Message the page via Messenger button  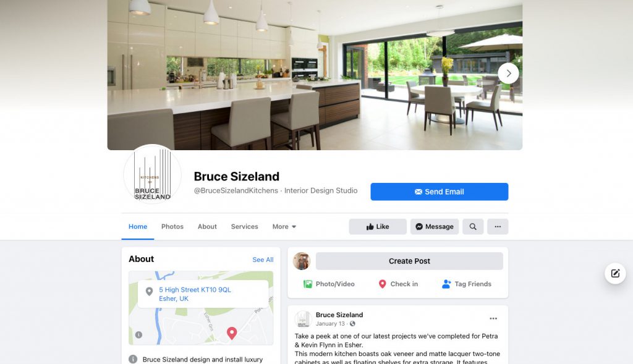click(435, 227)
